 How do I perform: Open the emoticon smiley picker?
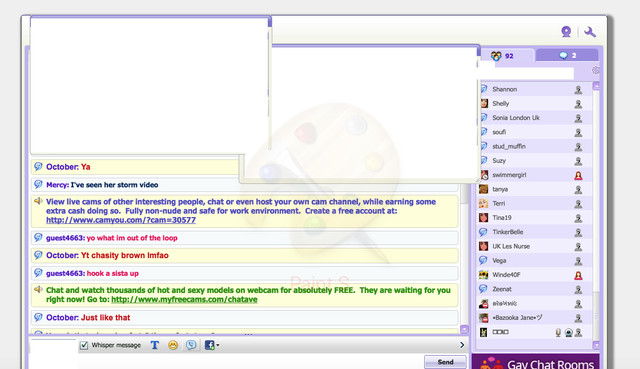(173, 345)
